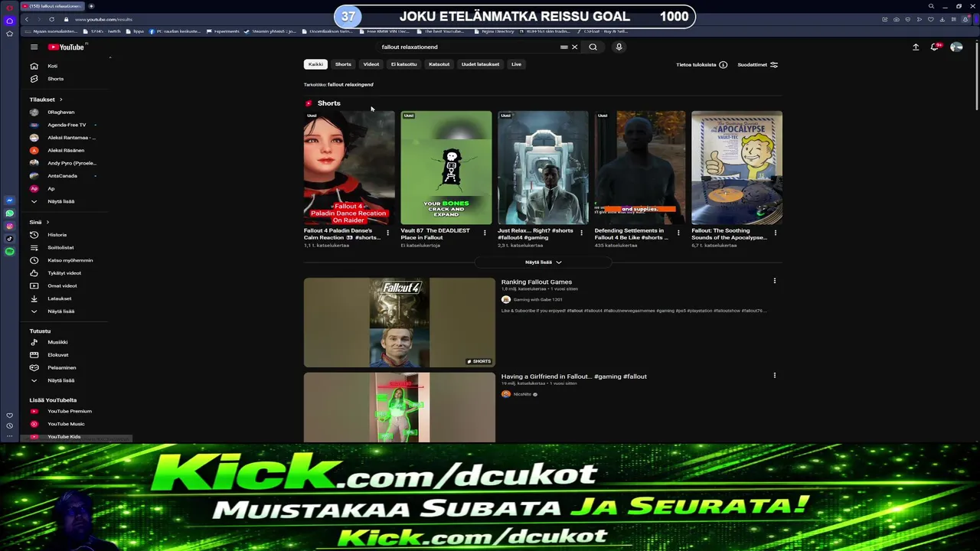This screenshot has height=551, width=980.
Task: Open TikTok in Opera sidebar
Action: [9, 239]
